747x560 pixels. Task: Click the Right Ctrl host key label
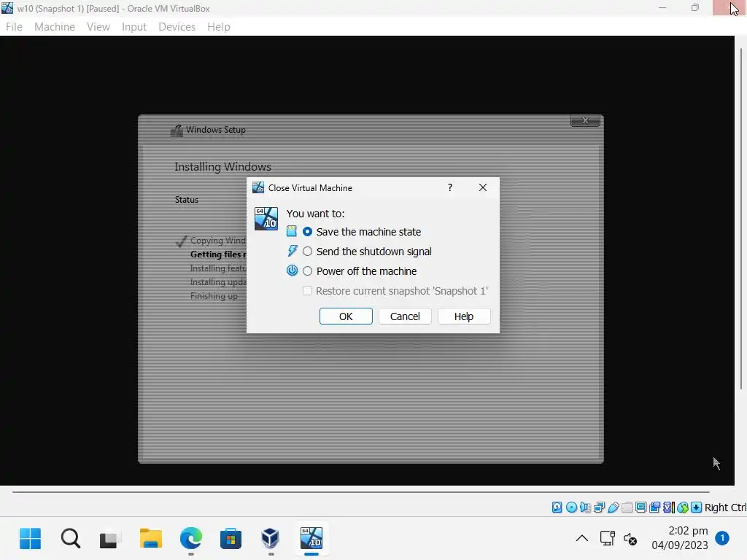coord(726,507)
